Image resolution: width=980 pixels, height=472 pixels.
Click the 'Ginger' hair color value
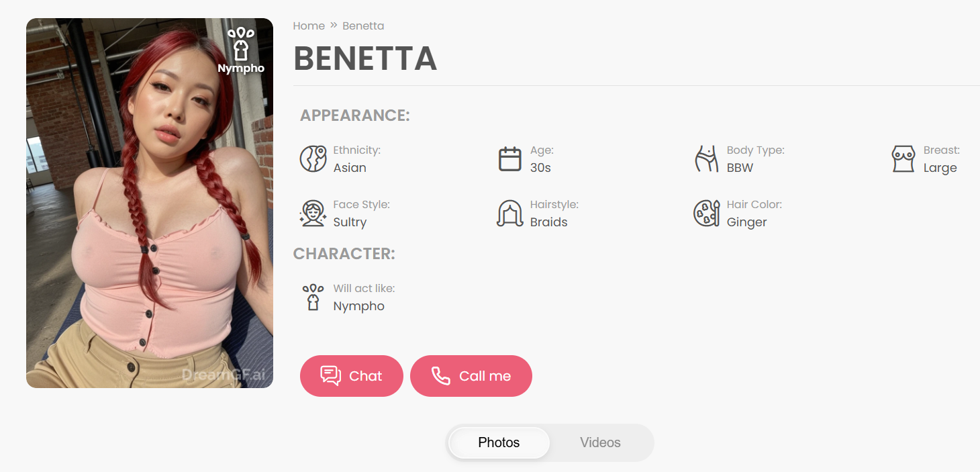point(746,222)
